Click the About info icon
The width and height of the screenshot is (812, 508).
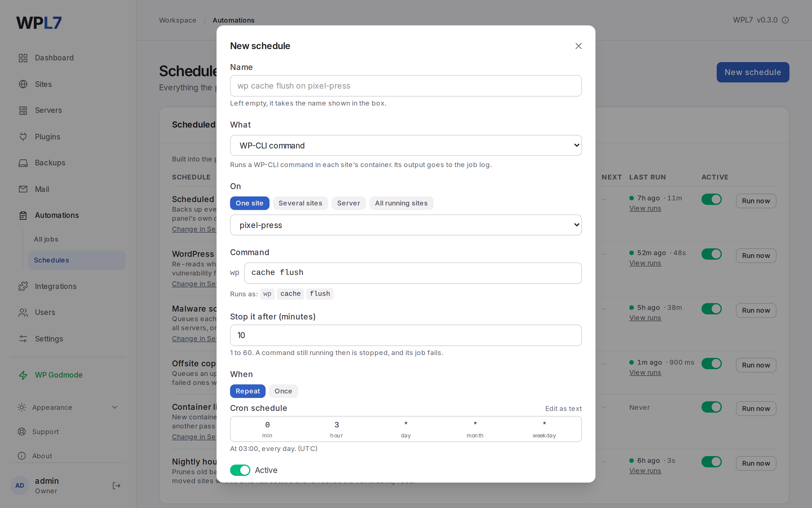(x=21, y=456)
